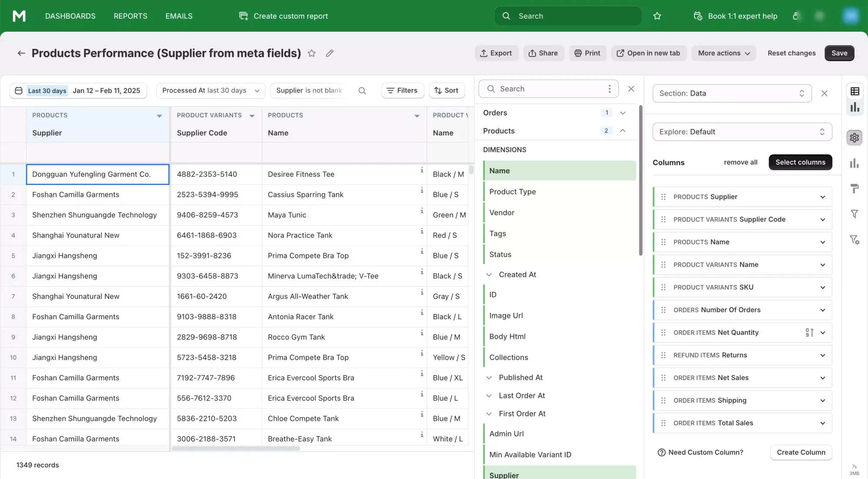
Task: Open the REPORTS menu
Action: (130, 16)
